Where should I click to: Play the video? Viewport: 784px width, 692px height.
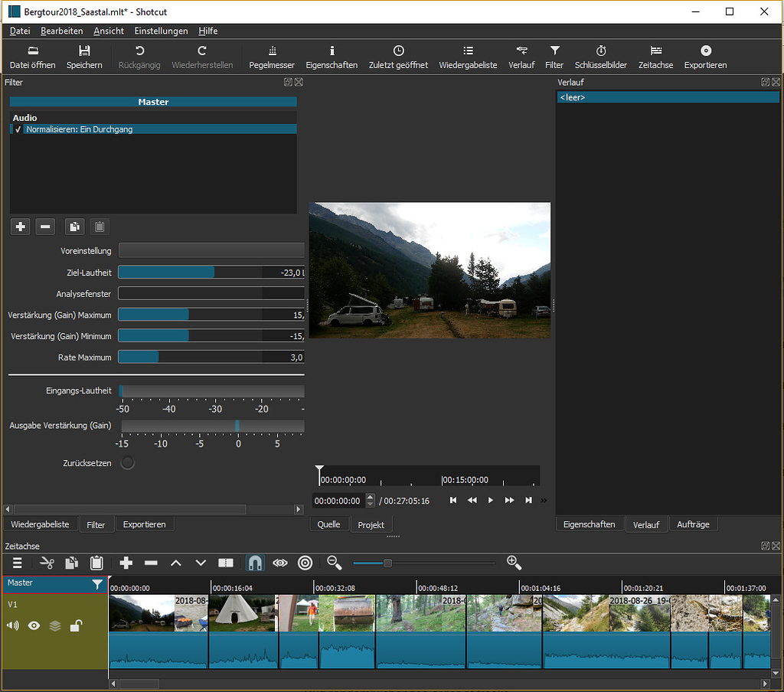491,500
